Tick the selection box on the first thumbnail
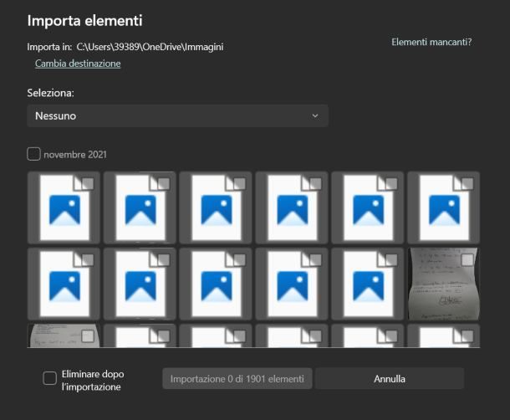This screenshot has height=420, width=510. click(86, 183)
